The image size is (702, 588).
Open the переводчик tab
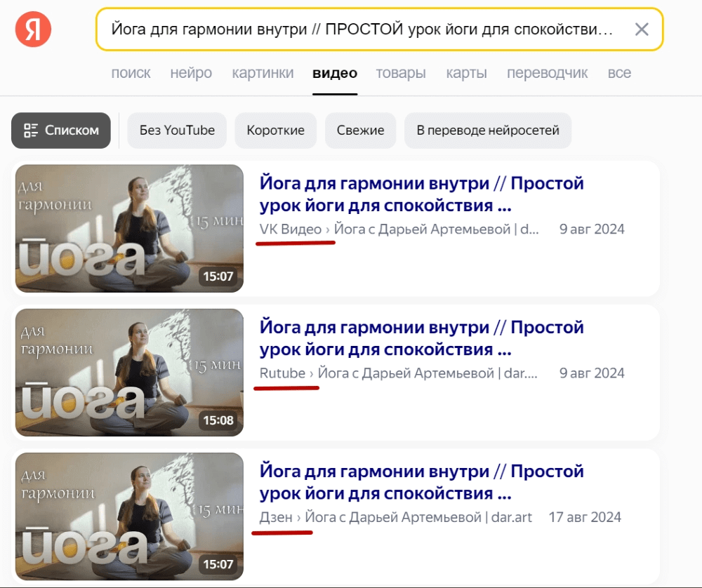(547, 73)
